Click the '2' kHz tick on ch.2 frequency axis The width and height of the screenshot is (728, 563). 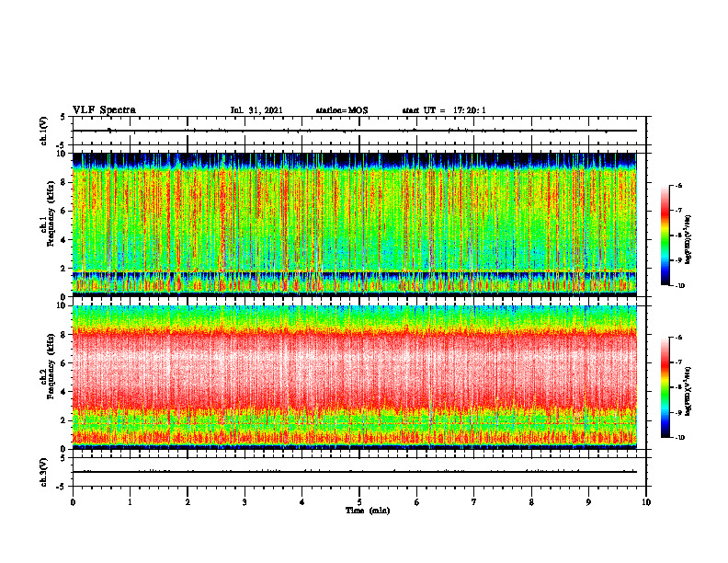tap(63, 420)
